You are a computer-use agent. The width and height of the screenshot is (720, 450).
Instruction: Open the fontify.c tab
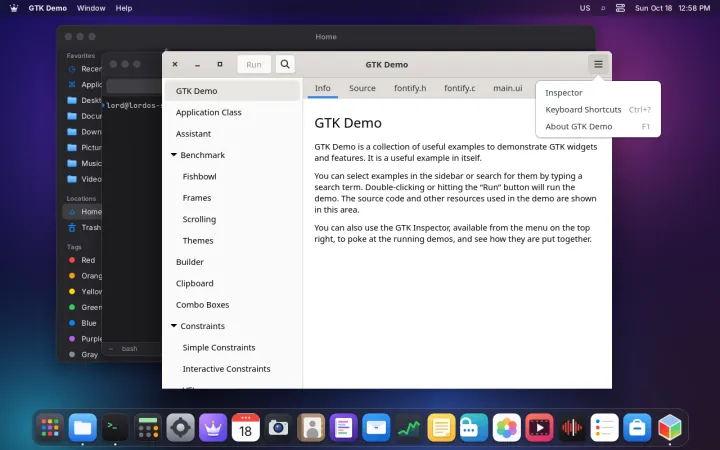click(x=460, y=88)
